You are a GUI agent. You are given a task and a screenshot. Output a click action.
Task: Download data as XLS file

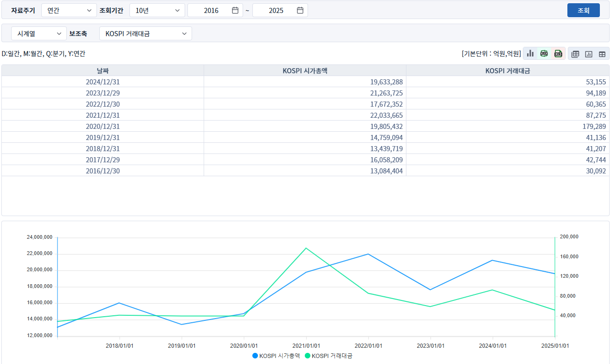(558, 54)
